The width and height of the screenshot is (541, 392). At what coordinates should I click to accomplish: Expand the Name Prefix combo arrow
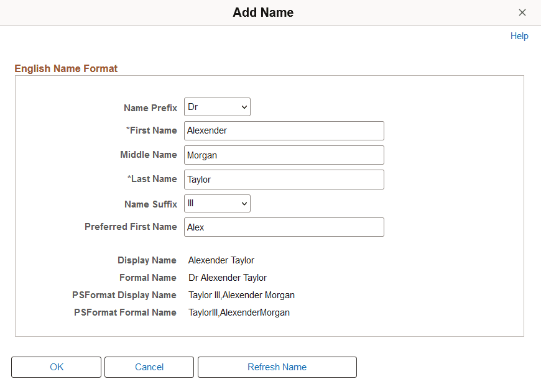tap(244, 106)
